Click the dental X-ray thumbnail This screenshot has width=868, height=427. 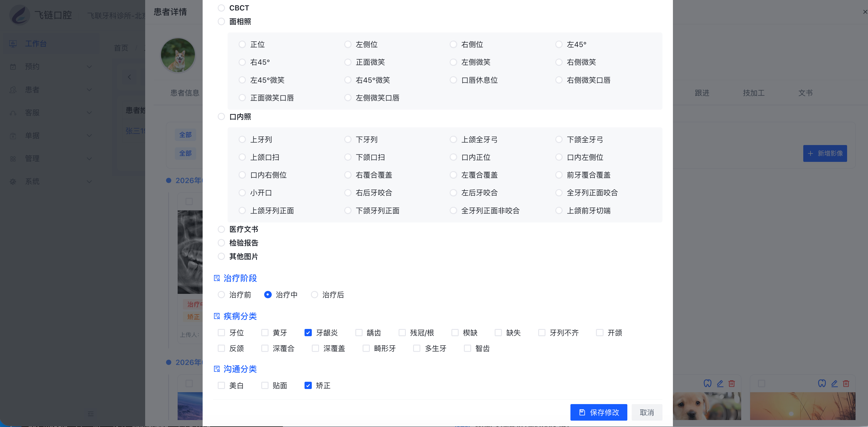[x=190, y=252]
